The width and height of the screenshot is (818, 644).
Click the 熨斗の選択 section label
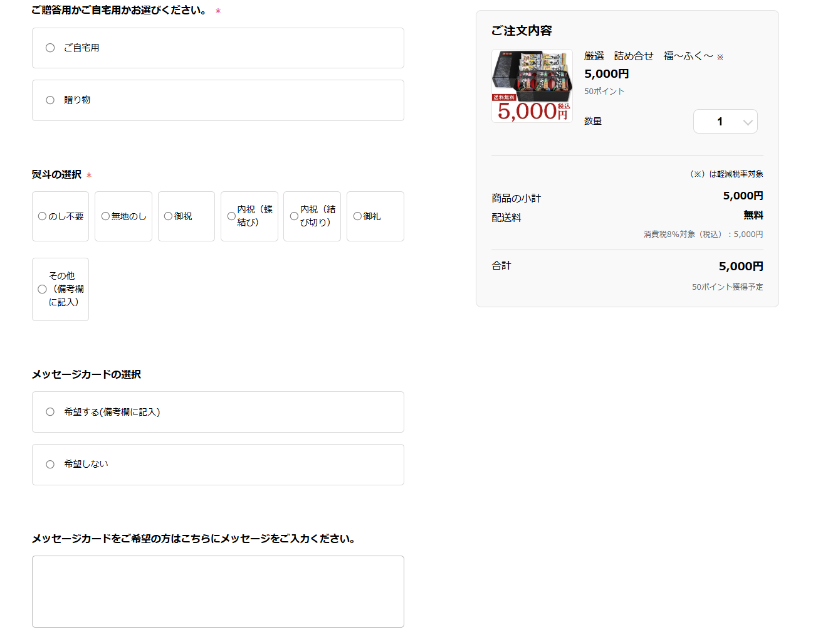(x=56, y=174)
